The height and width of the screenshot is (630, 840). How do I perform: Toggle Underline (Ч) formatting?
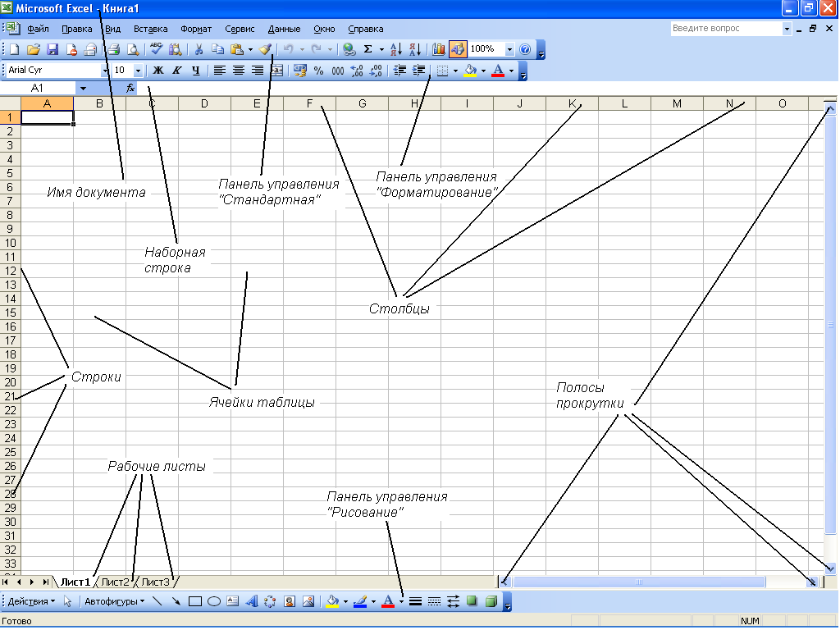[x=195, y=71]
